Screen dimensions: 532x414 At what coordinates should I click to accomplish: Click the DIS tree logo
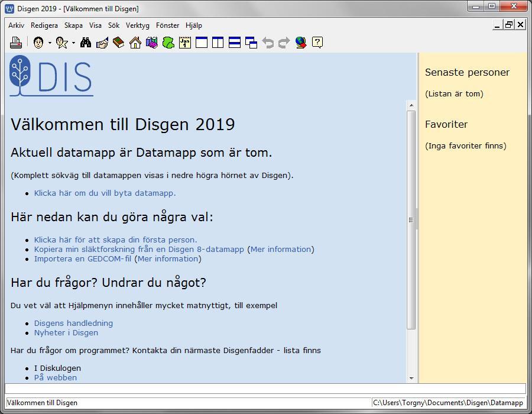pyautogui.click(x=51, y=76)
